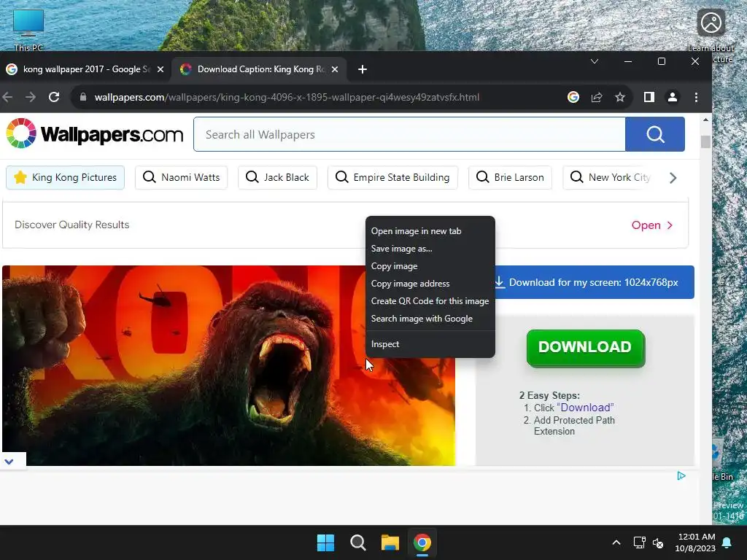Choose Search image with Google
This screenshot has height=560, width=747.
[430, 319]
